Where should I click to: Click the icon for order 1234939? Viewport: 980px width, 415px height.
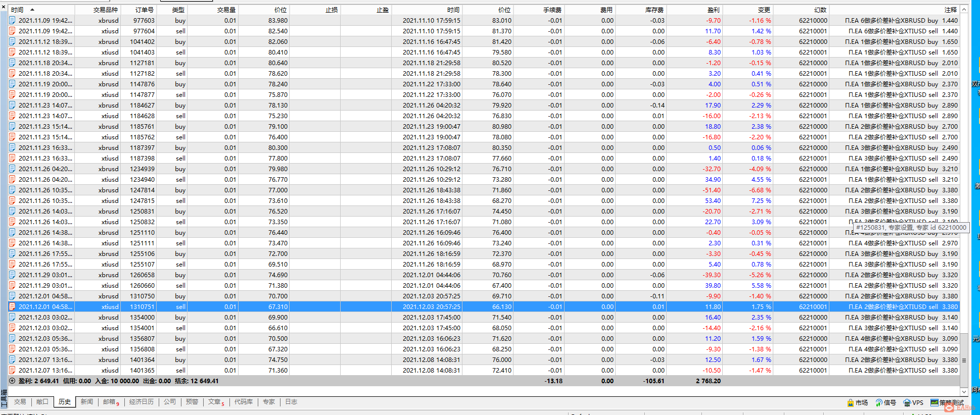pyautogui.click(x=12, y=169)
